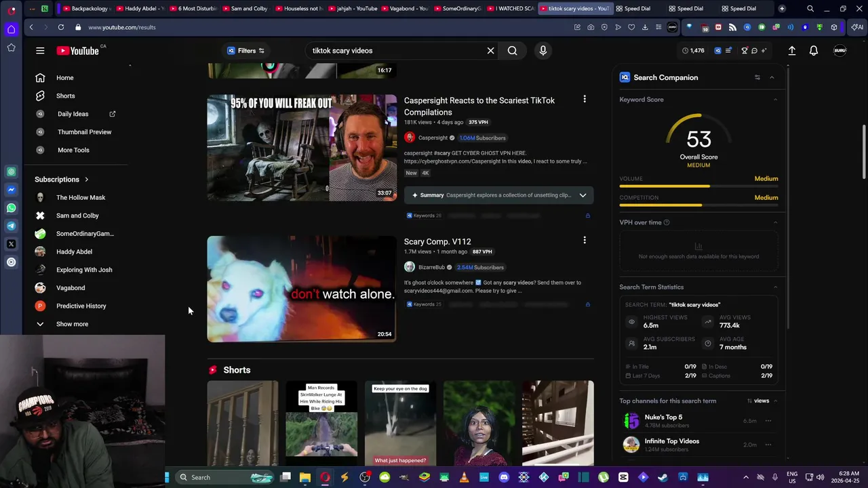
Task: Open the 'Keep your eye on the dog' Short
Action: [x=400, y=424]
